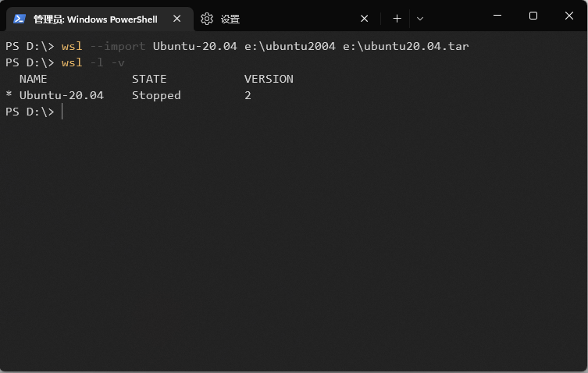Click the gear icon on the 设置 tab
Screen dimensions: 588x373
tap(207, 19)
